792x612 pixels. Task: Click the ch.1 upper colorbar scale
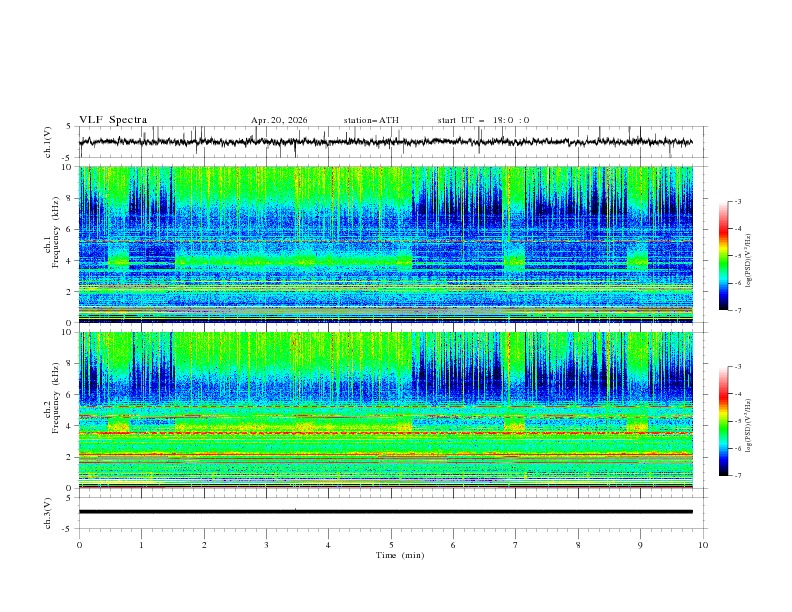coord(723,256)
